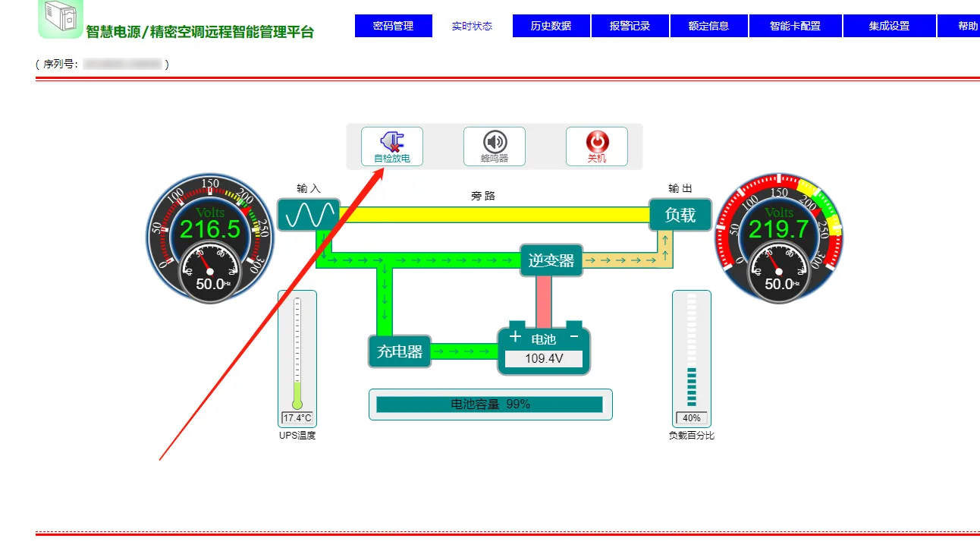Viewport: 980px width, 551px height.
Task: Click the red 关机 shutdown power icon
Action: [597, 146]
